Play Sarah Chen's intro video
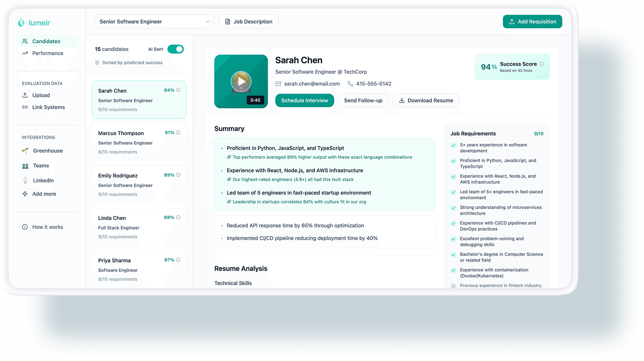The height and width of the screenshot is (361, 644). coord(241,82)
